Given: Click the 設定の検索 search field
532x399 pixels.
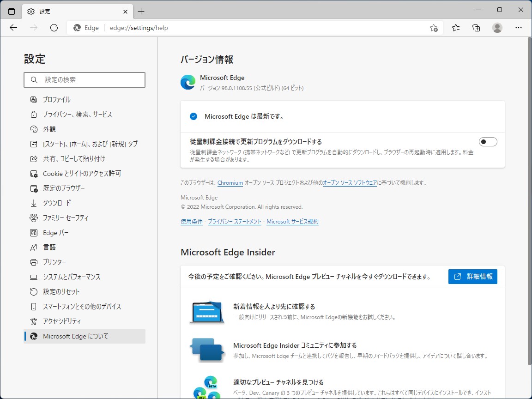Looking at the screenshot, I should 85,80.
